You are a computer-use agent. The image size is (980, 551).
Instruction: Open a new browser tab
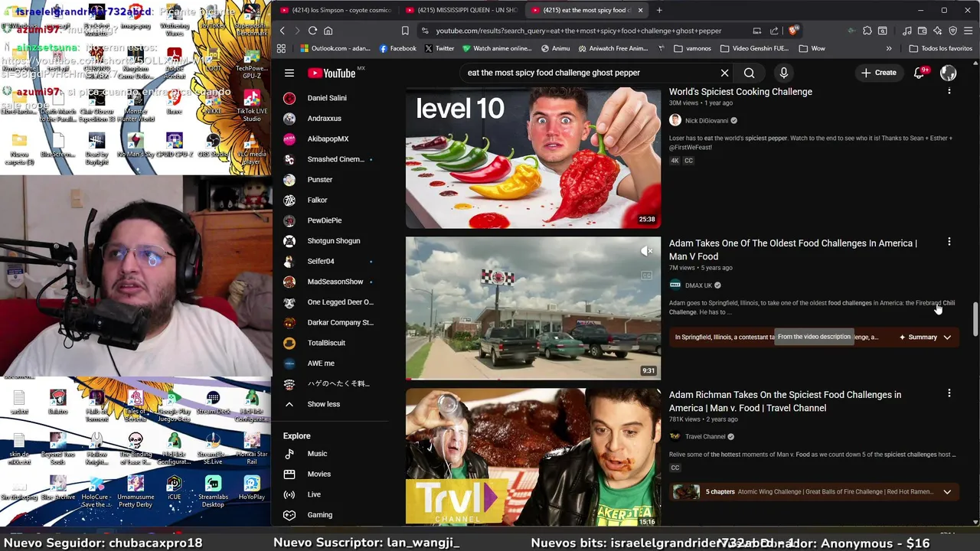[x=659, y=10]
